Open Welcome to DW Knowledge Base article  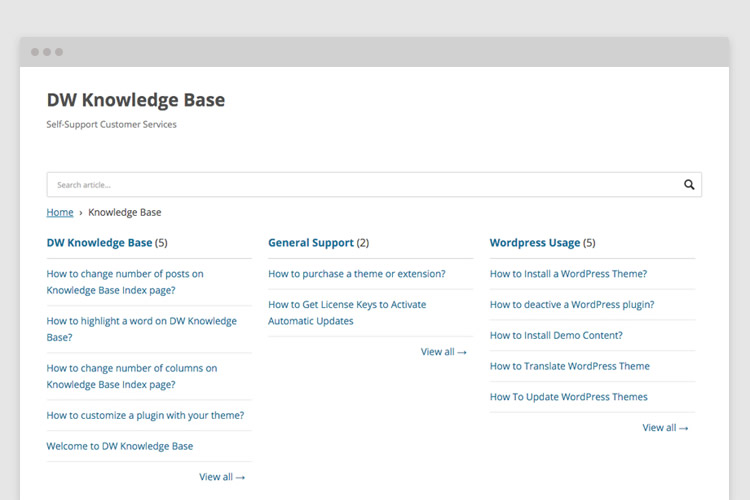point(120,446)
